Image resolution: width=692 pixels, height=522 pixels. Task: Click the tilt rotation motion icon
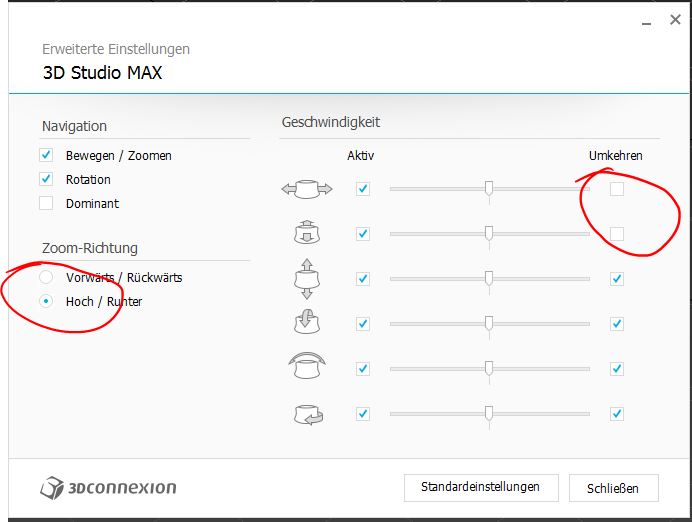coord(307,322)
